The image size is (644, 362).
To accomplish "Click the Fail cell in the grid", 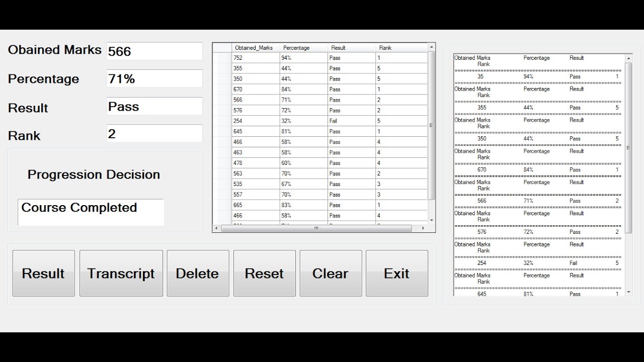I will (351, 121).
